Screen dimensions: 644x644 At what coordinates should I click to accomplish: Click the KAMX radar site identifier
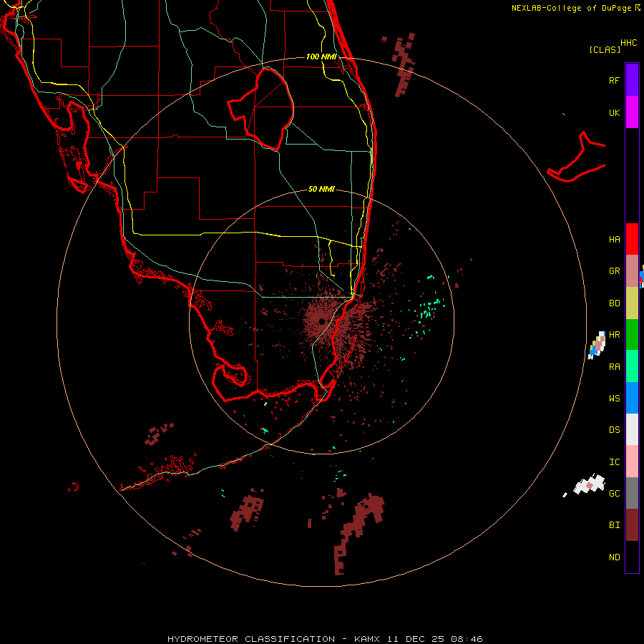[x=367, y=639]
